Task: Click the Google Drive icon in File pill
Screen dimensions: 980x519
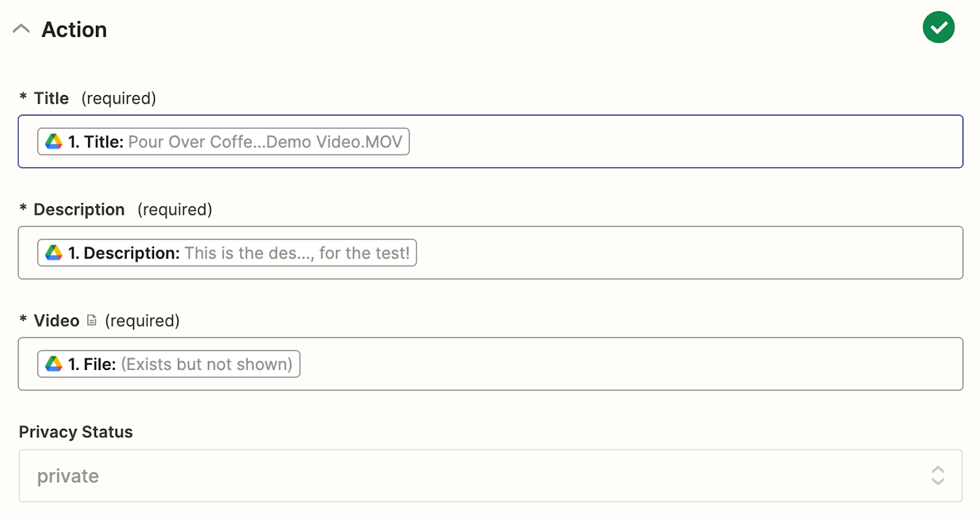Action: (54, 364)
